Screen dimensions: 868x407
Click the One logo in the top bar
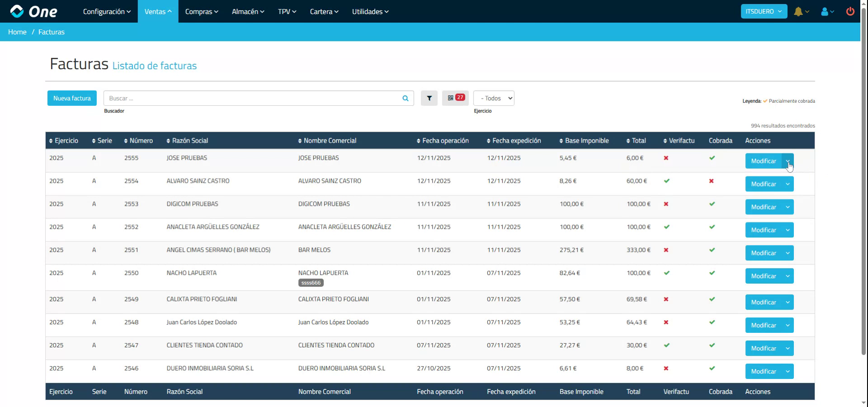click(34, 11)
